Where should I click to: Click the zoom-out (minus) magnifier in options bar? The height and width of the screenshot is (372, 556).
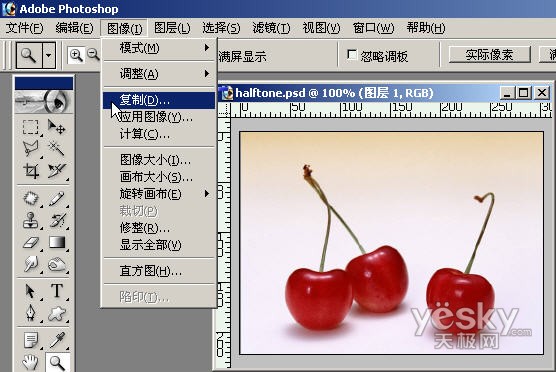click(x=93, y=55)
